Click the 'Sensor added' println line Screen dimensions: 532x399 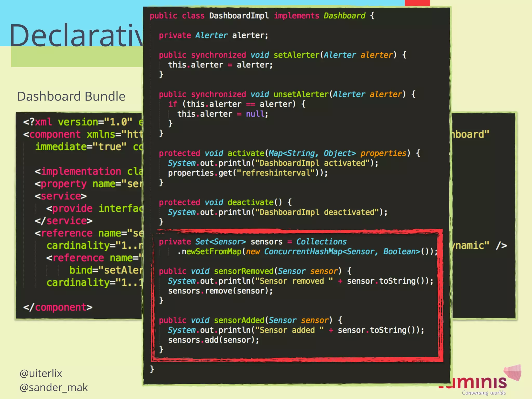point(296,330)
